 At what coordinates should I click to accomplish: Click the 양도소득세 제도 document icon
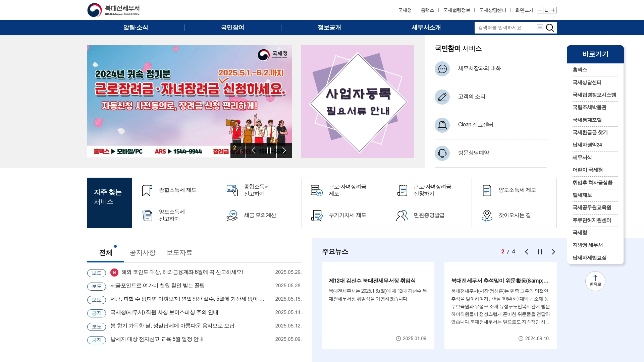[487, 190]
